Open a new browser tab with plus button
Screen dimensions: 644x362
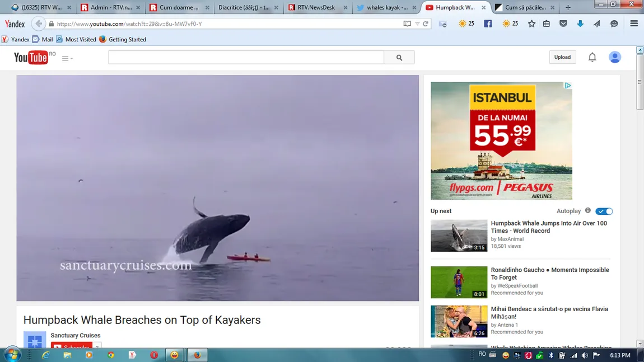[x=568, y=7]
